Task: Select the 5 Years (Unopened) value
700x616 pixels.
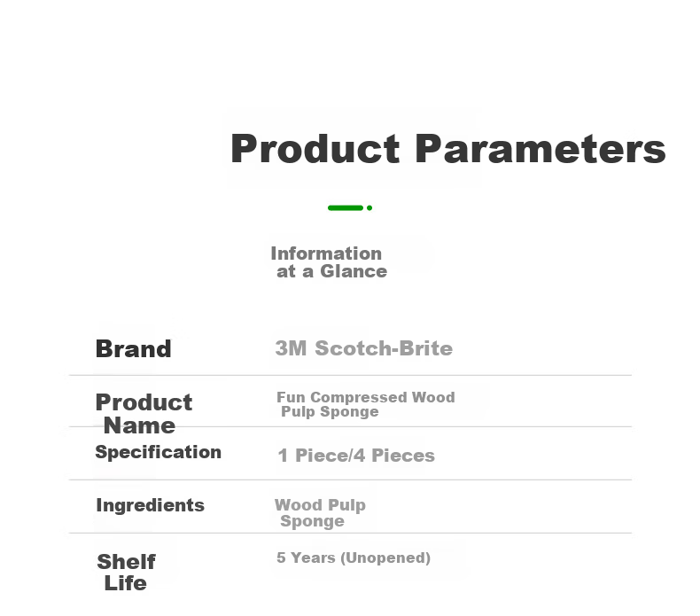Action: (354, 558)
